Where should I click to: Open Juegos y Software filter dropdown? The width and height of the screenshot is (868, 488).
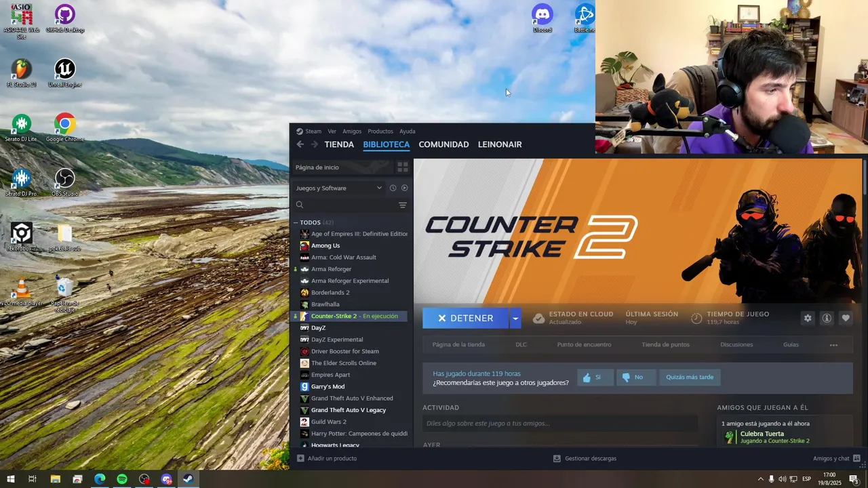coord(339,188)
